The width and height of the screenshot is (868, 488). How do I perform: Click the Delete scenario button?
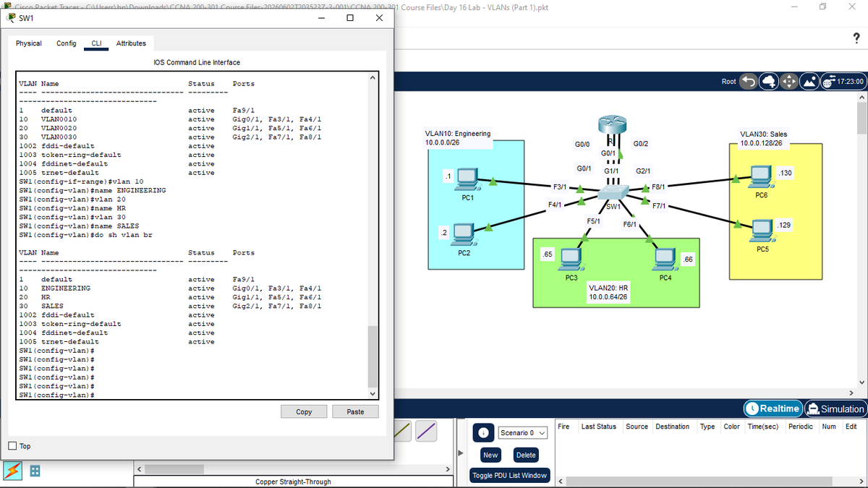click(x=526, y=455)
